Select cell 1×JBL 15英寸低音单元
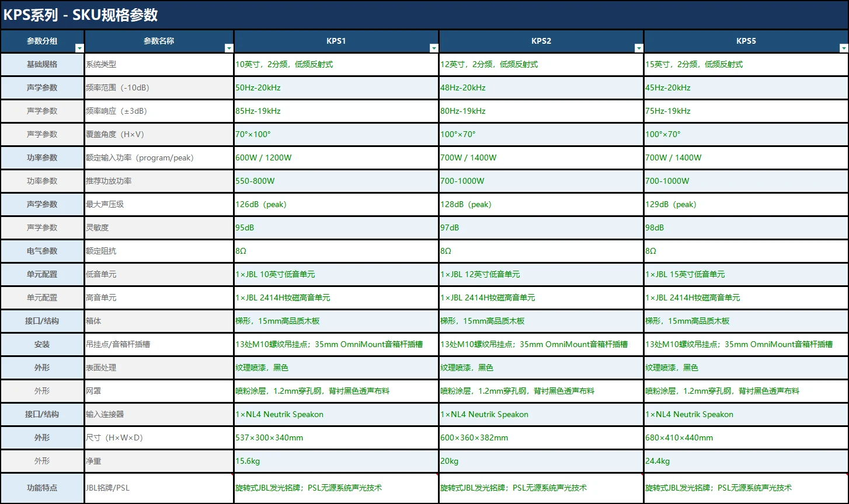Image resolution: width=849 pixels, height=504 pixels. point(746,275)
